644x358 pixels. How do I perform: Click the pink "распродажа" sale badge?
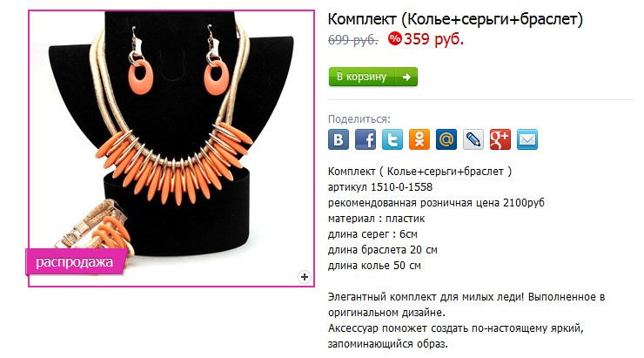[77, 262]
